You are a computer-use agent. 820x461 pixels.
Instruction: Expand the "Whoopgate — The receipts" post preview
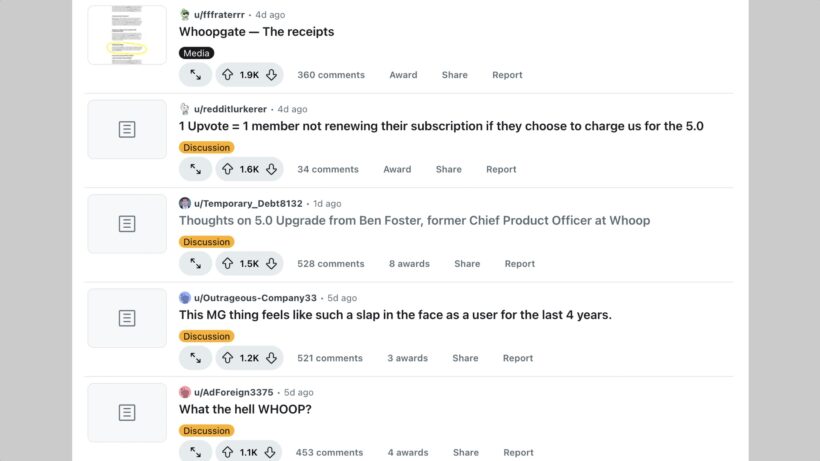pyautogui.click(x=195, y=75)
